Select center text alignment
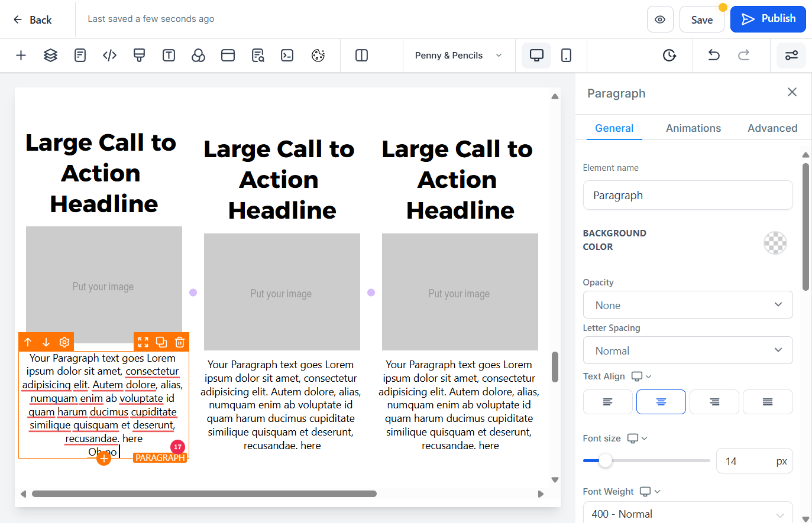 pyautogui.click(x=661, y=402)
